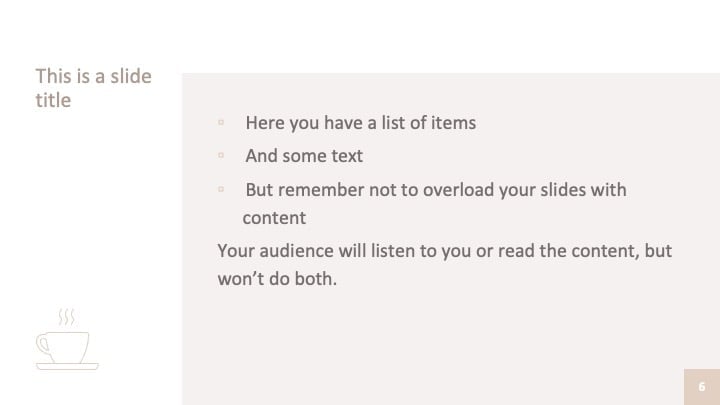Click the word 'audience' in the paragraph
The height and width of the screenshot is (405, 720).
pyautogui.click(x=296, y=251)
